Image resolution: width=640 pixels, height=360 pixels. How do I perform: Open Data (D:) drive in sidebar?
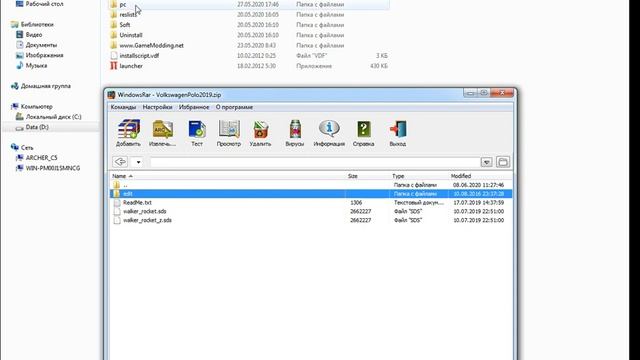pos(37,127)
